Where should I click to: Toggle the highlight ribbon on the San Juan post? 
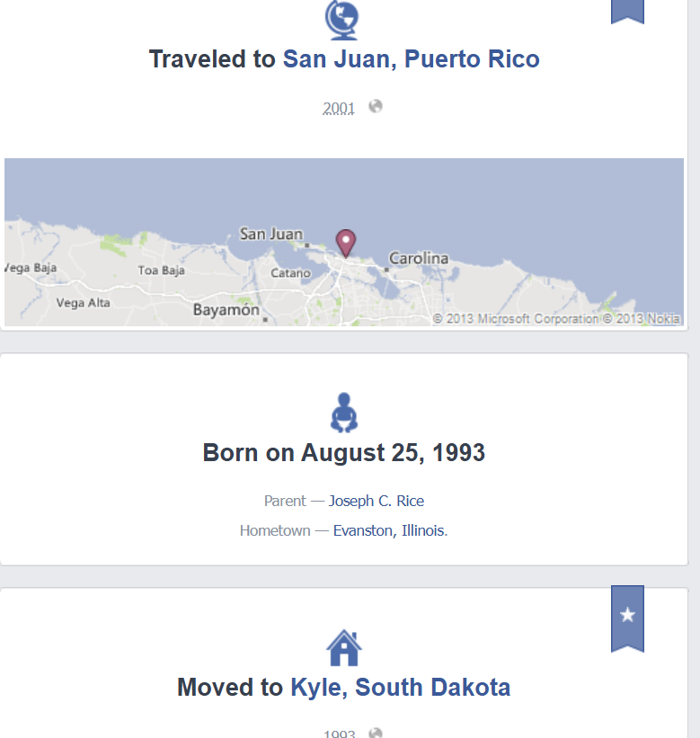click(x=627, y=12)
